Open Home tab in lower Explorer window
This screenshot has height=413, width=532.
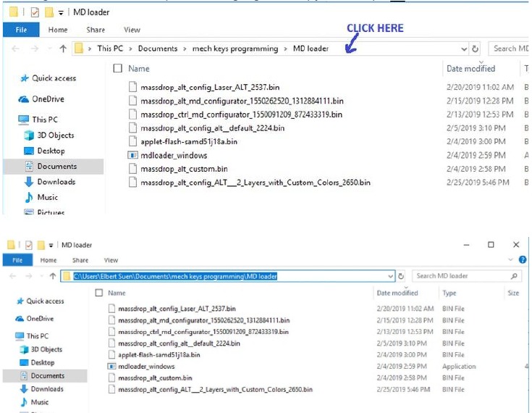pos(48,260)
